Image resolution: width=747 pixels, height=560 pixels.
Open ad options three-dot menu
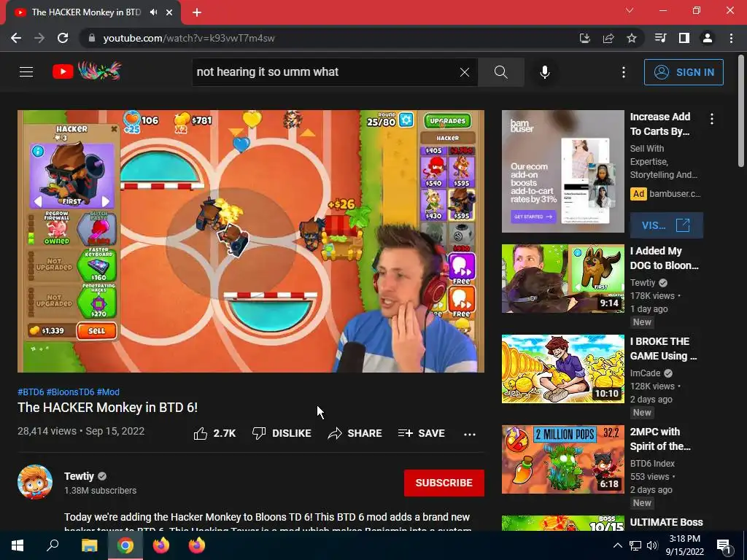tap(712, 119)
